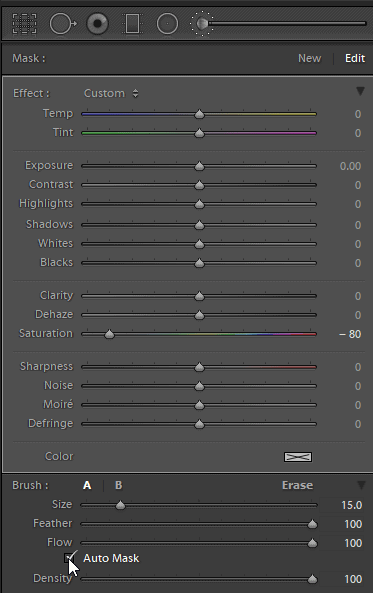The height and width of the screenshot is (593, 373).
Task: Activate the Erase brush
Action: [297, 485]
